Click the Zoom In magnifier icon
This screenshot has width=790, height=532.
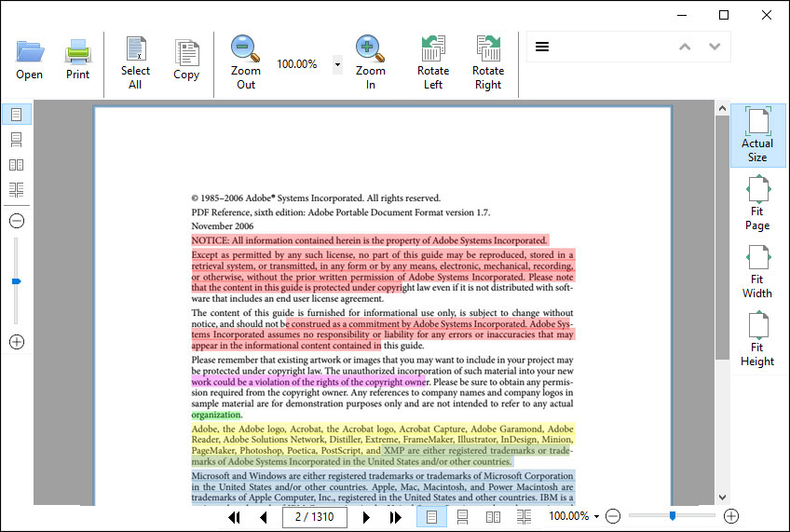[x=370, y=49]
